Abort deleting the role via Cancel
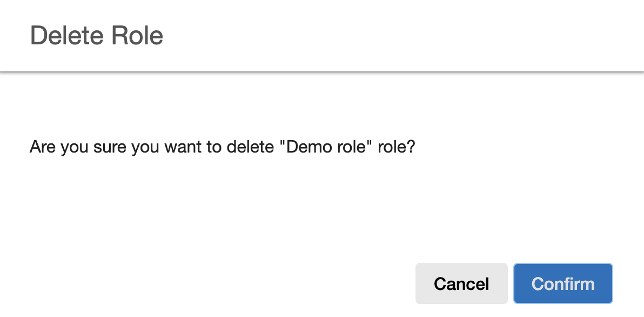The width and height of the screenshot is (644, 317). click(x=461, y=283)
